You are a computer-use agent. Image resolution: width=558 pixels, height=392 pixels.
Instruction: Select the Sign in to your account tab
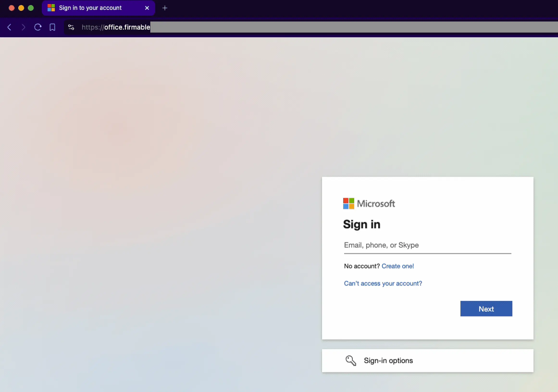[90, 8]
